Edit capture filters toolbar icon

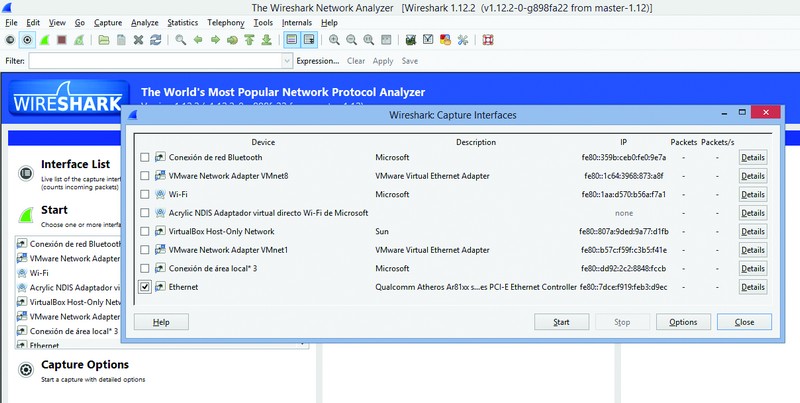coord(411,40)
